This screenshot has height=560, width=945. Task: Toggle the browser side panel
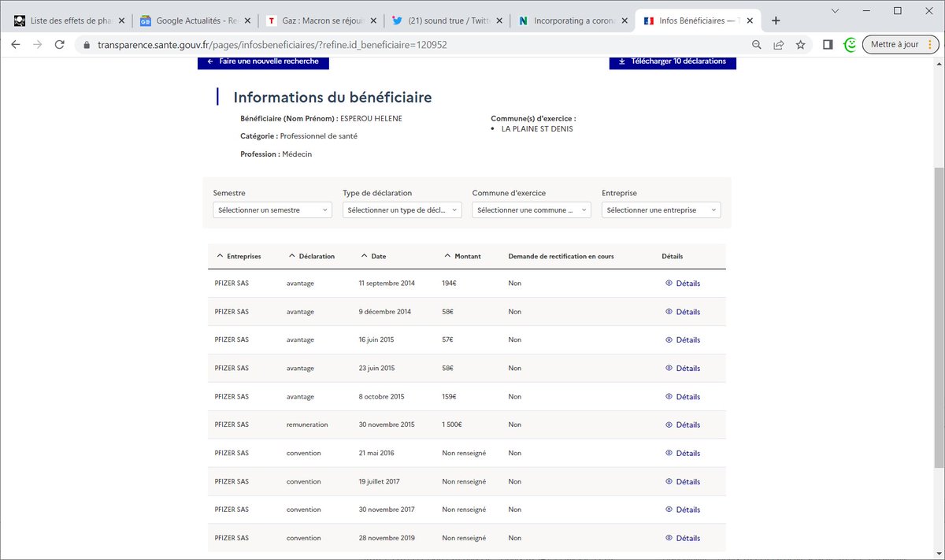point(828,45)
